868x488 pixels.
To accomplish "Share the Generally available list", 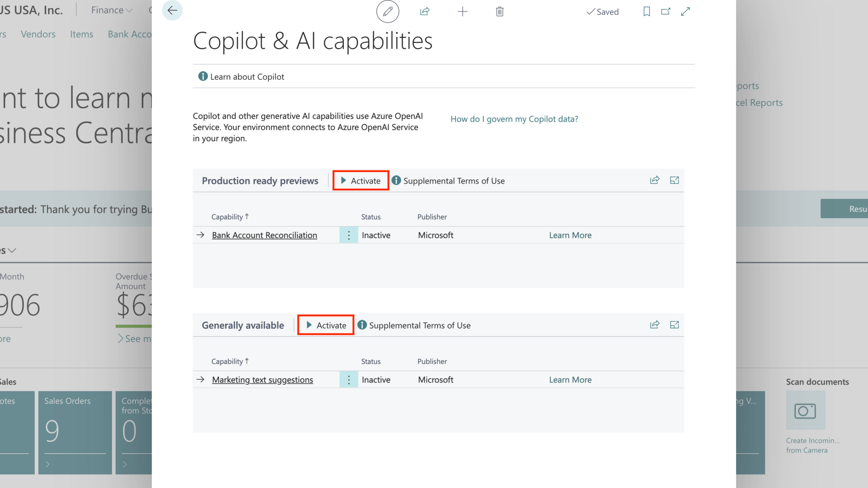I will coord(655,325).
